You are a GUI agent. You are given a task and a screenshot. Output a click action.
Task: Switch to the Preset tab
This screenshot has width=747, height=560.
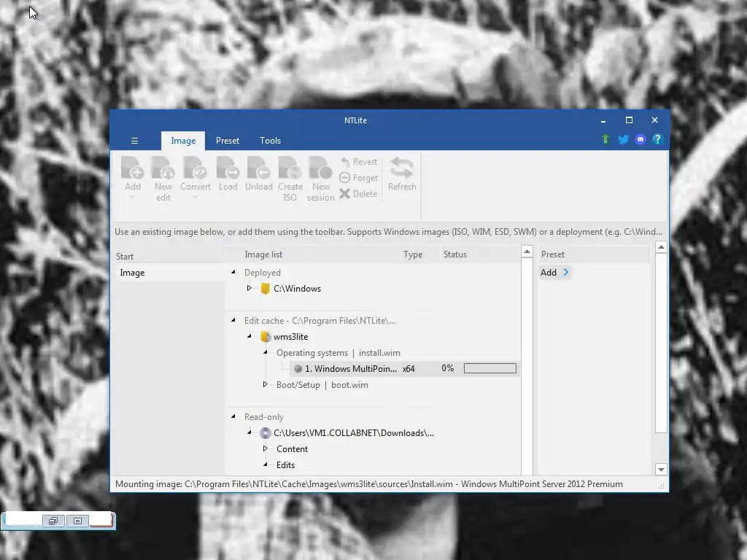[x=228, y=141]
